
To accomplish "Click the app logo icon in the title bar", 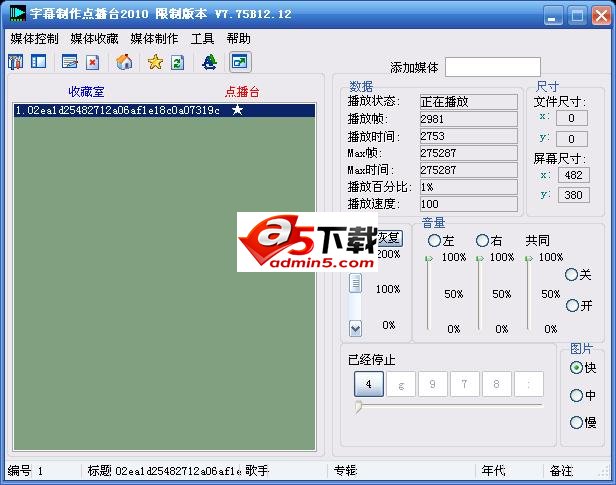I will pos(18,14).
